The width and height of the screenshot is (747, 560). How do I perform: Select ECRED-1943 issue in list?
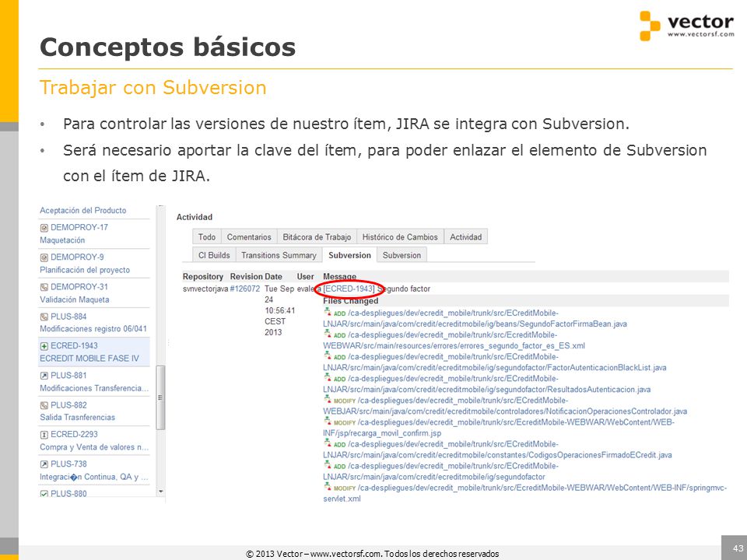74,345
